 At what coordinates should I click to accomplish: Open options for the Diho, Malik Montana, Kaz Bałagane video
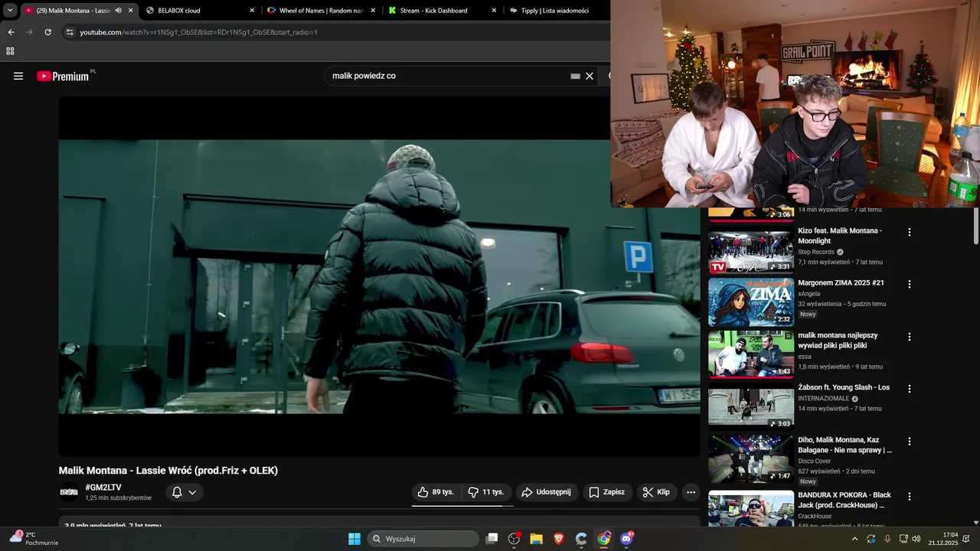[x=910, y=442]
